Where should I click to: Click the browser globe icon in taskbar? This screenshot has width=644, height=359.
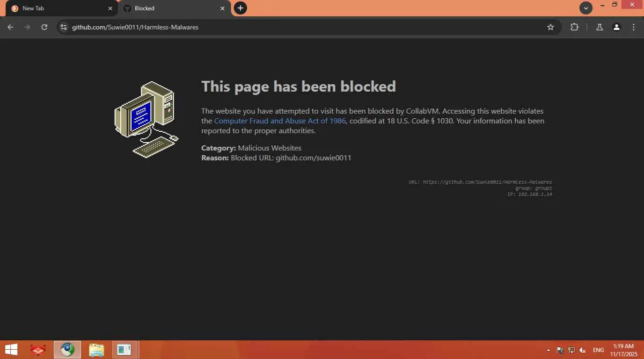point(67,350)
